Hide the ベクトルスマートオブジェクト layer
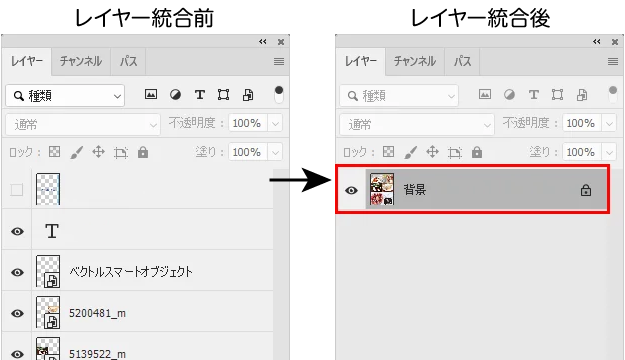The width and height of the screenshot is (625, 360). (17, 272)
